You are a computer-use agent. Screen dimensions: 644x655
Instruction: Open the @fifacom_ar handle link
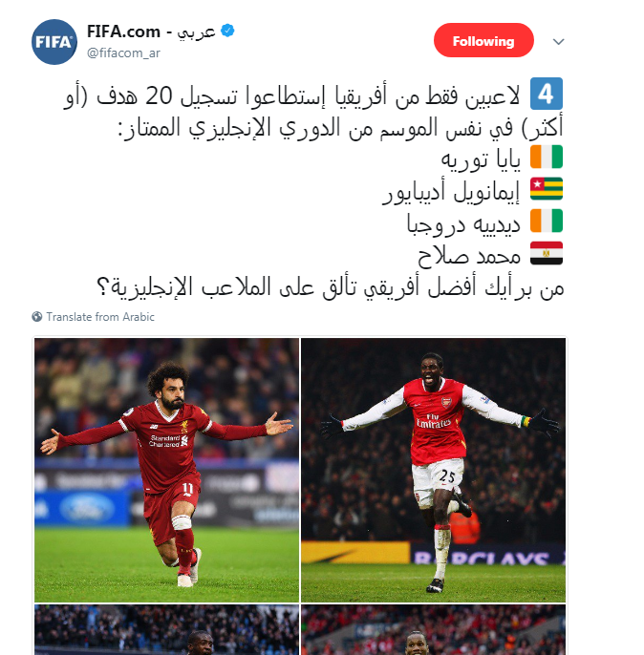pos(123,53)
